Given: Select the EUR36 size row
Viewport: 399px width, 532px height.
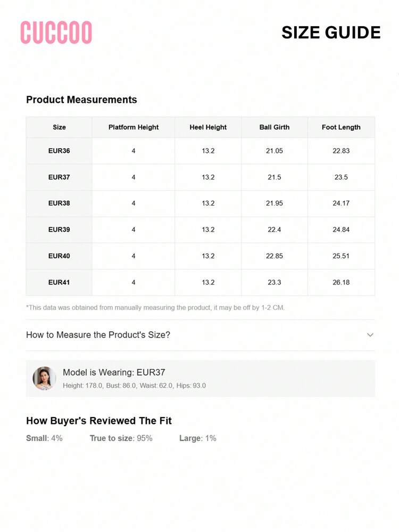Looking at the screenshot, I should [x=59, y=151].
